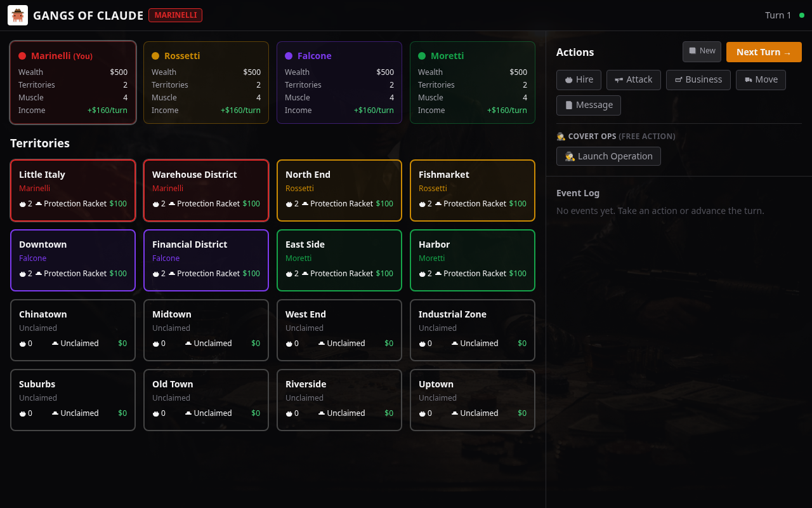The width and height of the screenshot is (812, 508).
Task: Click the muscle icon in Downtown tile
Action: coord(22,274)
